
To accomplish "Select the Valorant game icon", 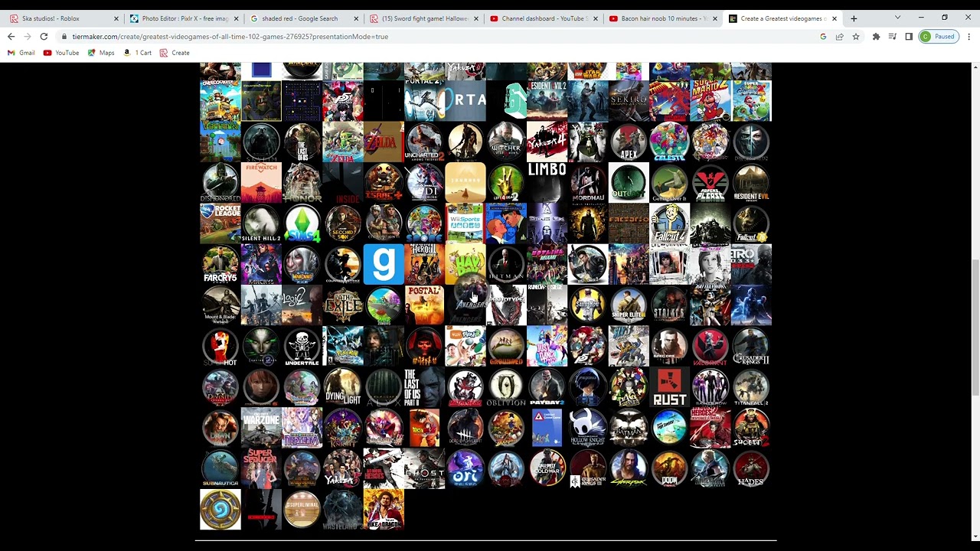I will [710, 346].
